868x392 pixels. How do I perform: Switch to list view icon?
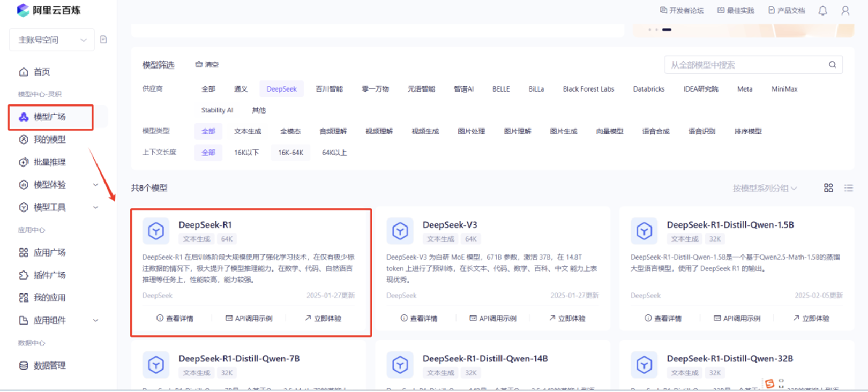click(849, 188)
